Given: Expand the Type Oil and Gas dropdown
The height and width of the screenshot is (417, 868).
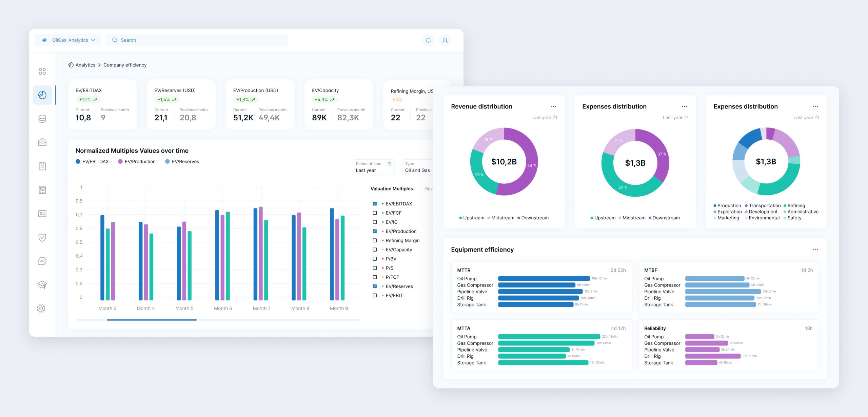Looking at the screenshot, I should (x=418, y=167).
